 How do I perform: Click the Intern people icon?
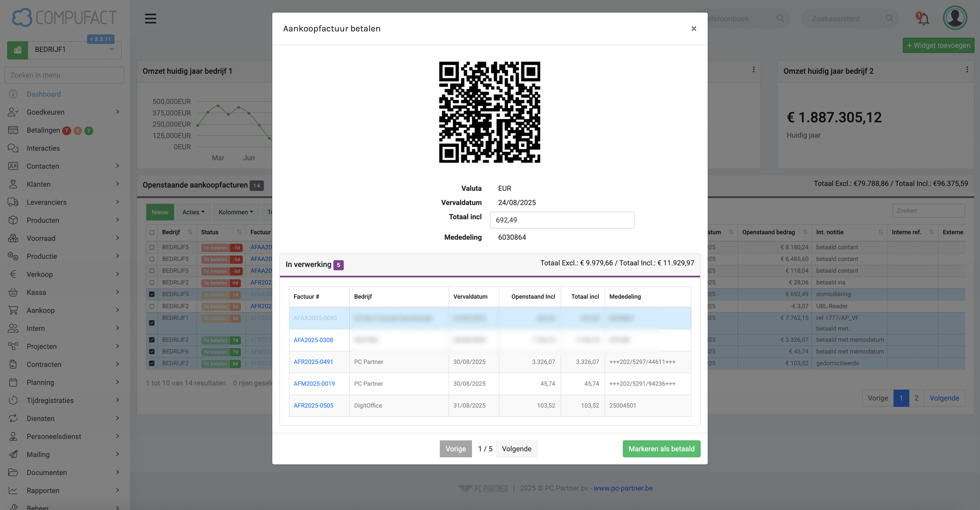click(13, 328)
